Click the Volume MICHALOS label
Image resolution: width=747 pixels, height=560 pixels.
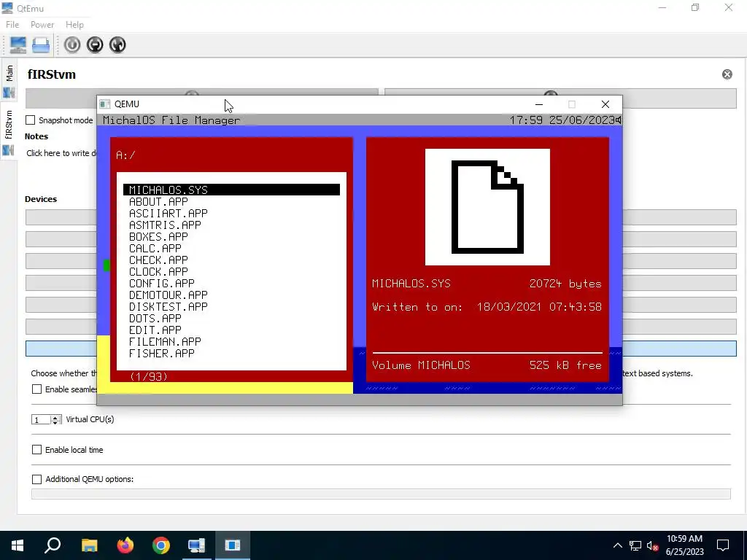(x=421, y=365)
